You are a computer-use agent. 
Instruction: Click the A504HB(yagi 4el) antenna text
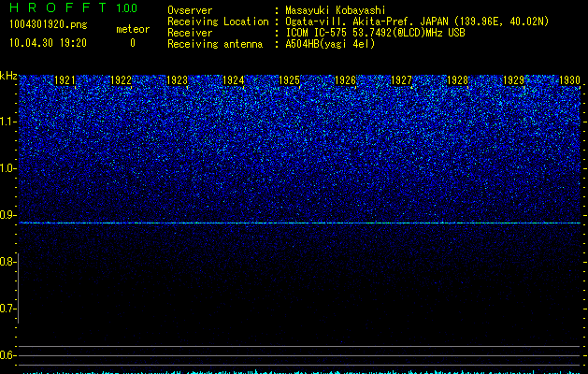pyautogui.click(x=330, y=44)
